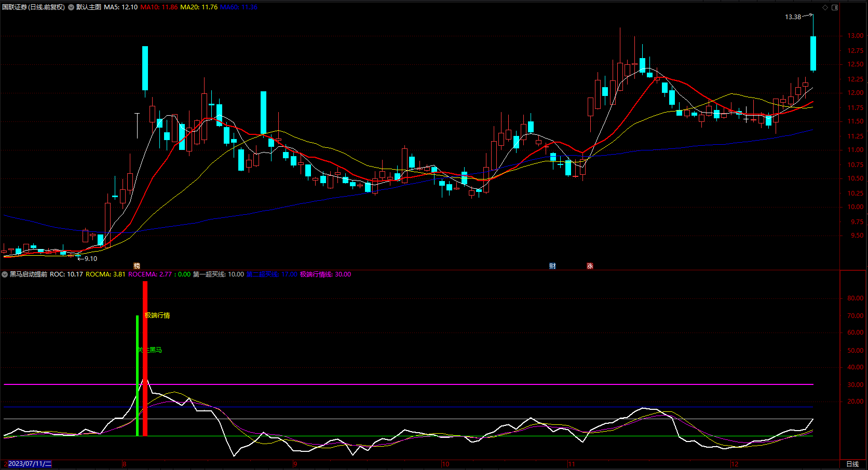Click the 20.00 indicator axis label
This screenshot has height=470, width=868.
click(x=856, y=402)
